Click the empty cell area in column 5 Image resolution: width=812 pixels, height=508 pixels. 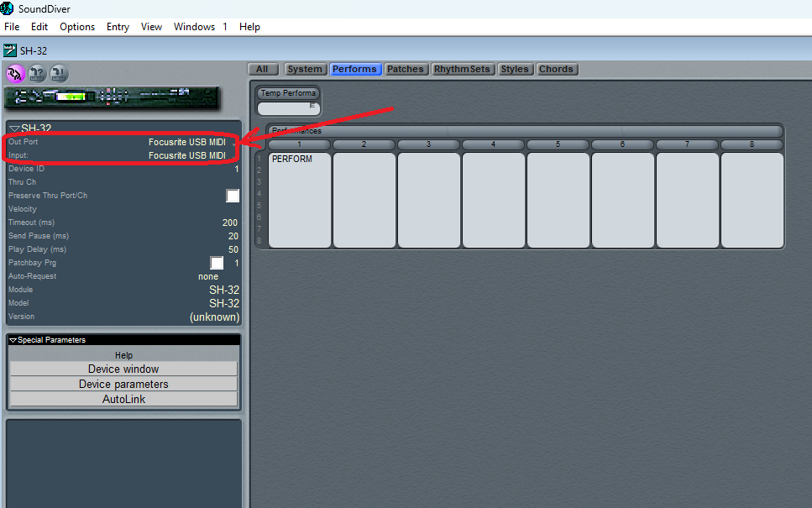[x=558, y=200]
